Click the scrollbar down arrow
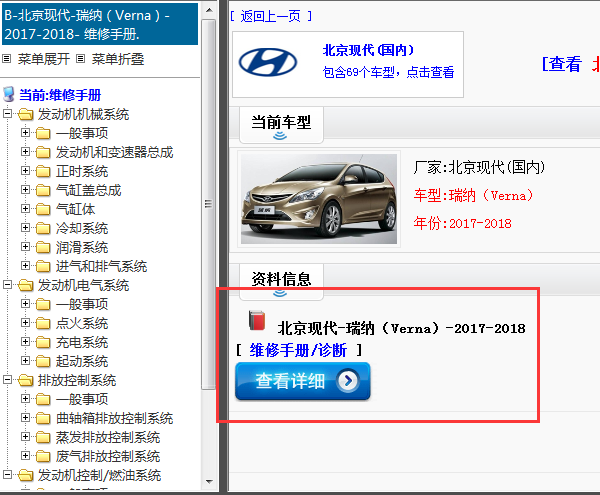This screenshot has width=600, height=495. [x=209, y=482]
